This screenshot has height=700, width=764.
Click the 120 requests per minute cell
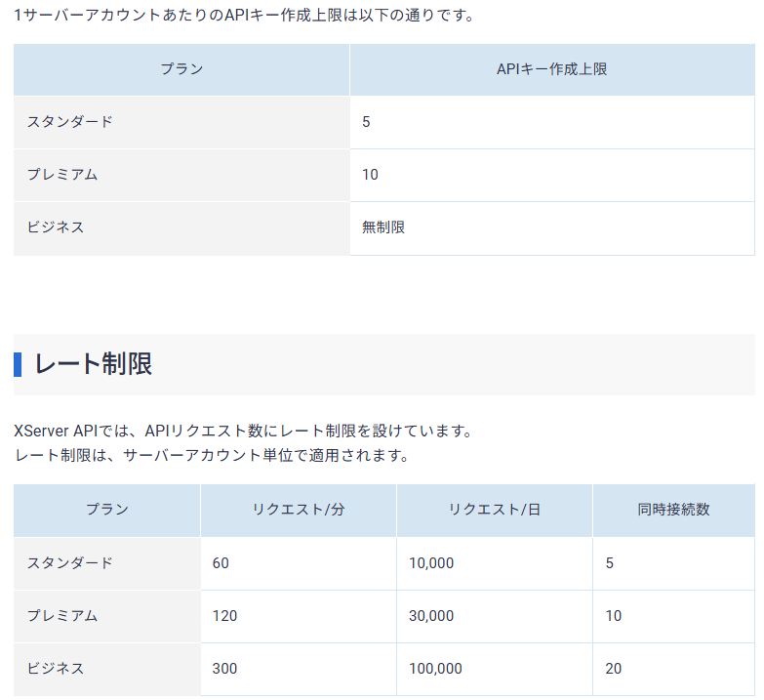click(299, 616)
